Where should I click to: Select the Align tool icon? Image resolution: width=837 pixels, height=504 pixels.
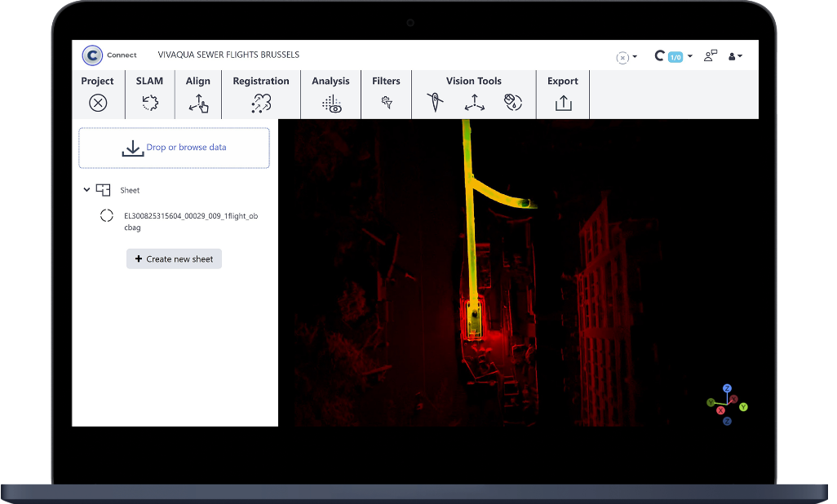point(198,103)
